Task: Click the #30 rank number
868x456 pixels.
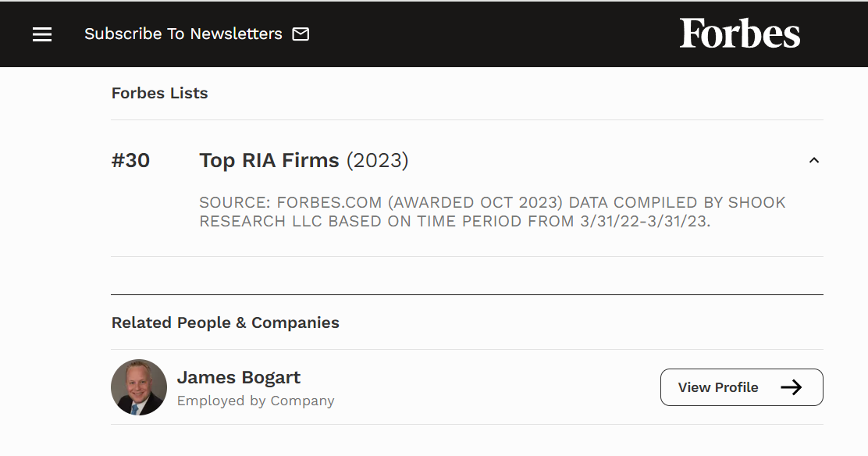Action: tap(130, 161)
